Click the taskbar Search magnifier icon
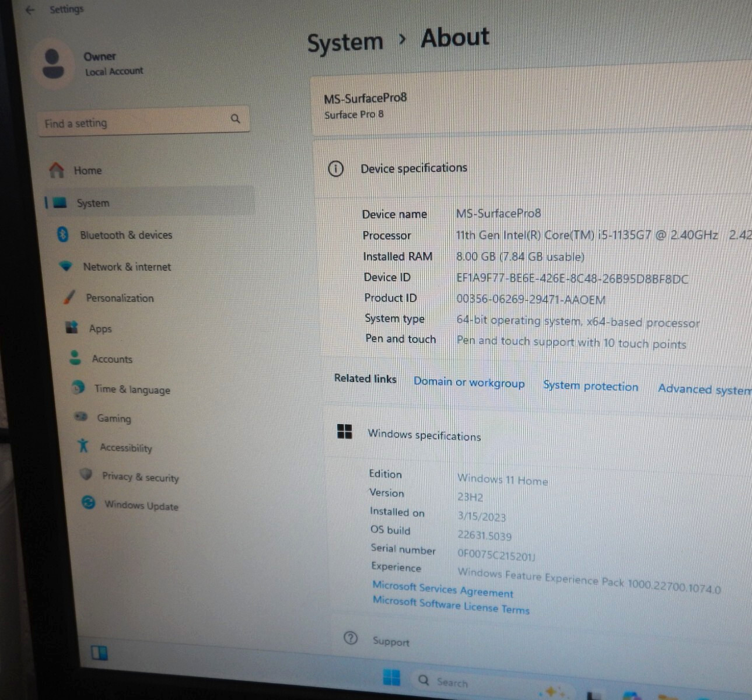This screenshot has height=700, width=752. (424, 680)
